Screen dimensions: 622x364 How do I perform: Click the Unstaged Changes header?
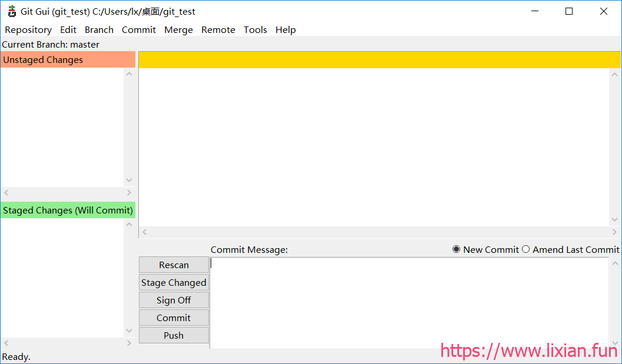click(x=68, y=60)
